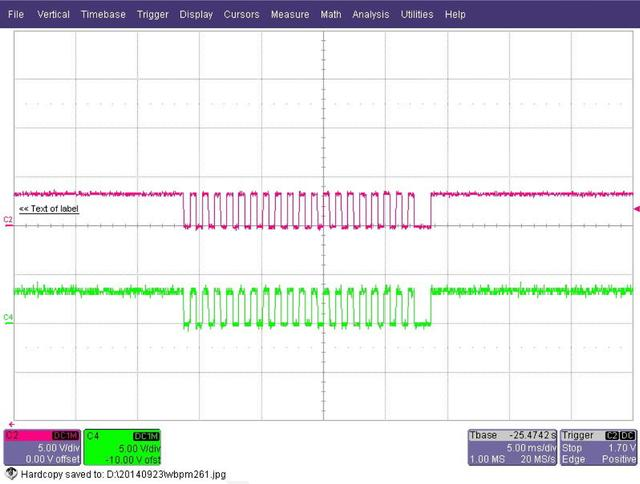
Task: Open the Analysis menu
Action: [371, 15]
